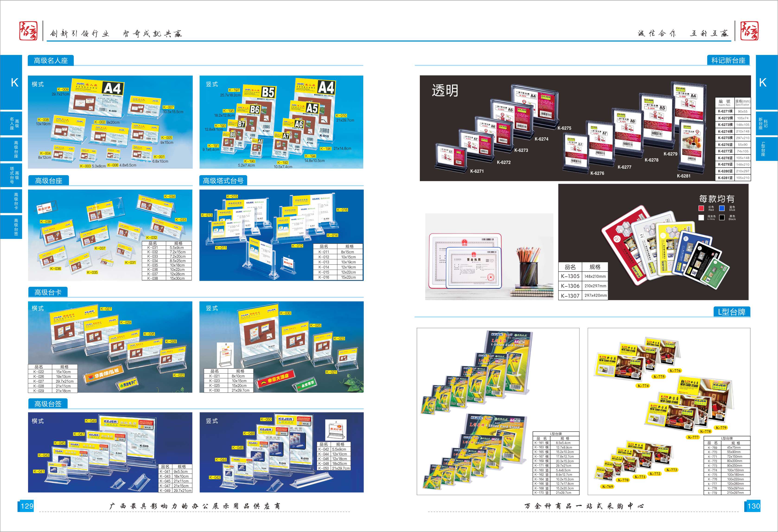This screenshot has width=778, height=532.
Task: Click the red seal logo at top left
Action: coord(28,31)
